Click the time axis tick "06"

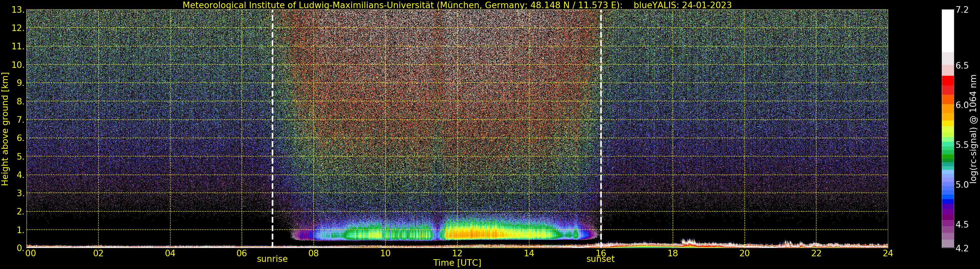[x=242, y=253]
